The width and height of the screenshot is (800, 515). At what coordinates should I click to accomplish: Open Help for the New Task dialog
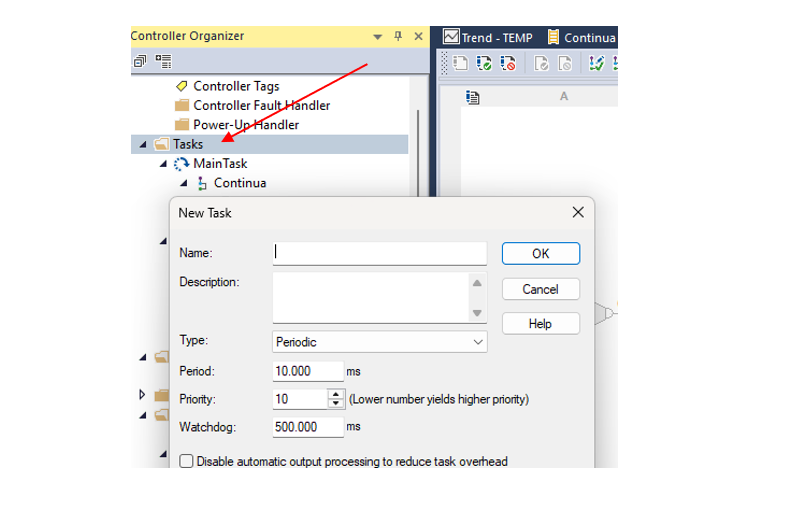pyautogui.click(x=541, y=324)
